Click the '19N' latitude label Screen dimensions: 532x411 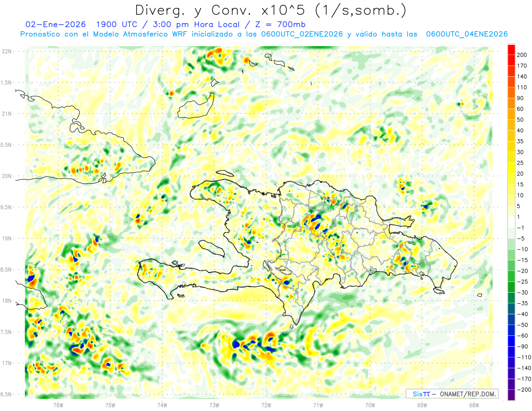tap(7, 239)
